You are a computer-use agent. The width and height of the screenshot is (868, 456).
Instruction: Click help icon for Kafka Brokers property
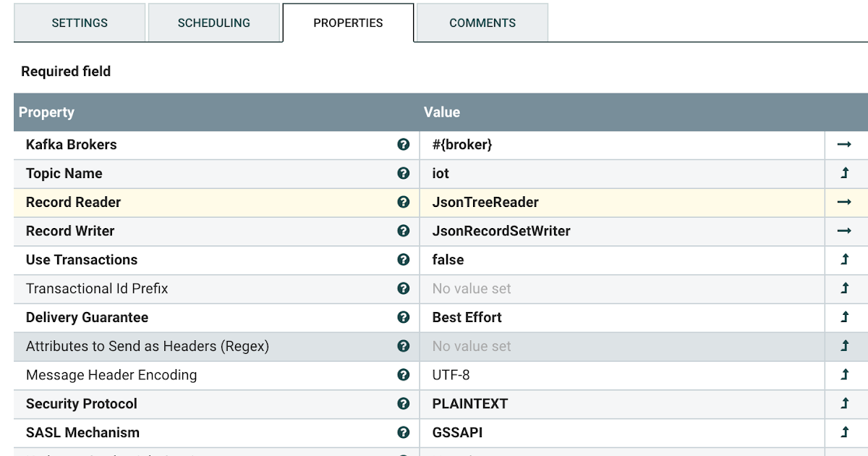(403, 144)
